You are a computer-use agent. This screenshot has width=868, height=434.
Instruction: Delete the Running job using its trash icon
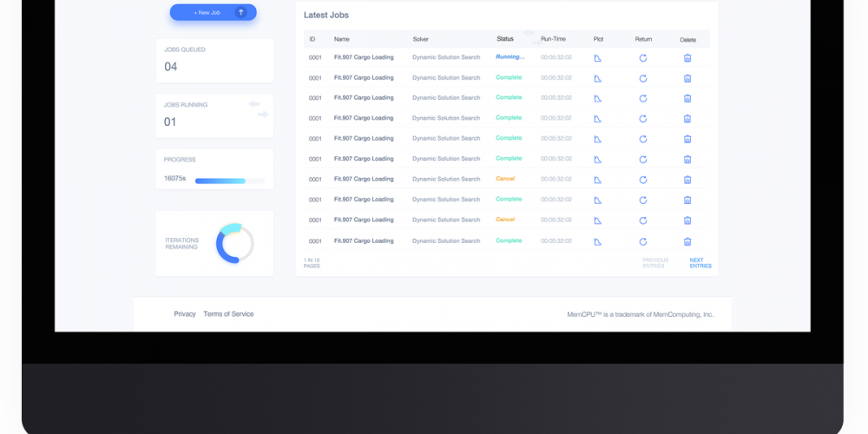pyautogui.click(x=687, y=57)
